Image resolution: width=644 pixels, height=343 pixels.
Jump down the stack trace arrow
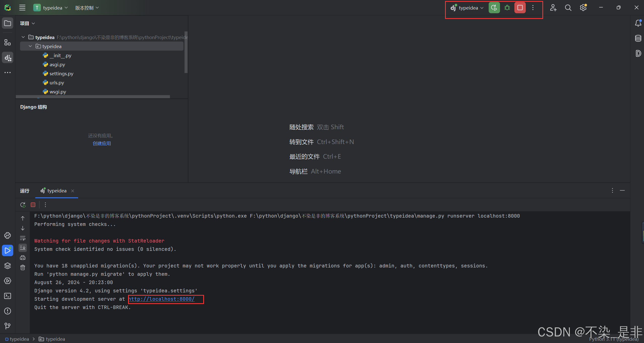click(x=23, y=228)
